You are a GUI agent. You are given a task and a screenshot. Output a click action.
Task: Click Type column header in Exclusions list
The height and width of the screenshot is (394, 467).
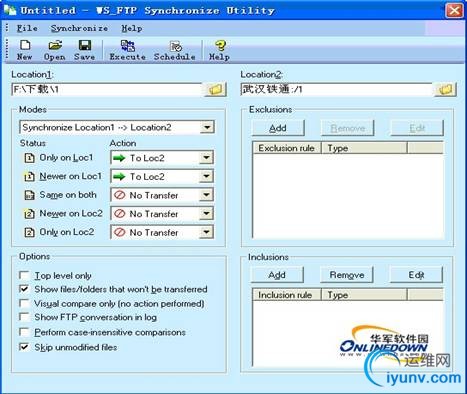pos(364,148)
